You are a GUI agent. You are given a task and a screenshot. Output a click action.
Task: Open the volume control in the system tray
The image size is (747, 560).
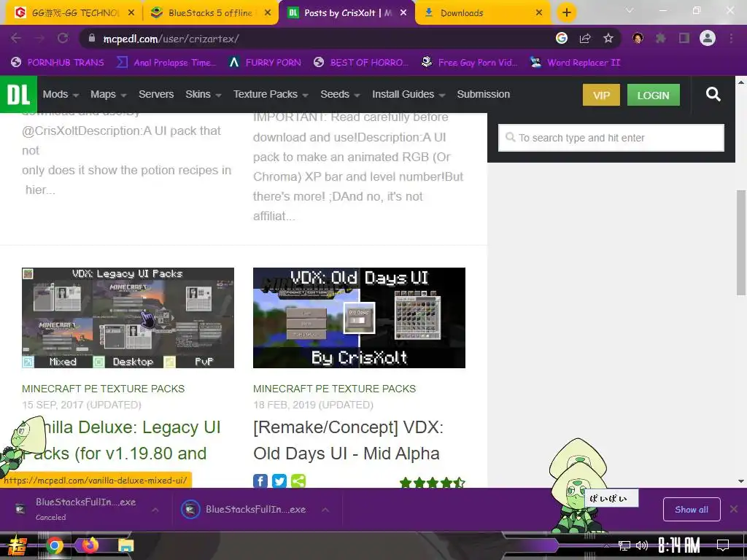click(x=642, y=545)
